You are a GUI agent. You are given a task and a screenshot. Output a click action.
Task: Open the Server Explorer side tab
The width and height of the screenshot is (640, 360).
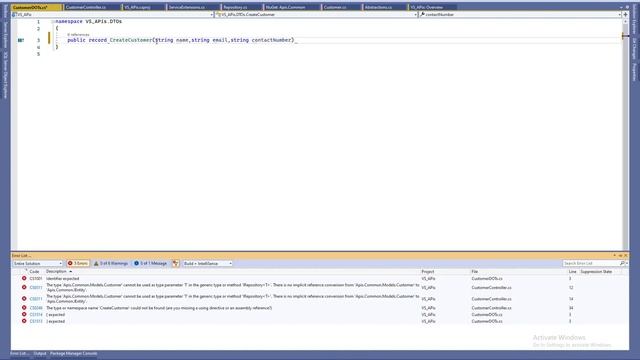5,35
